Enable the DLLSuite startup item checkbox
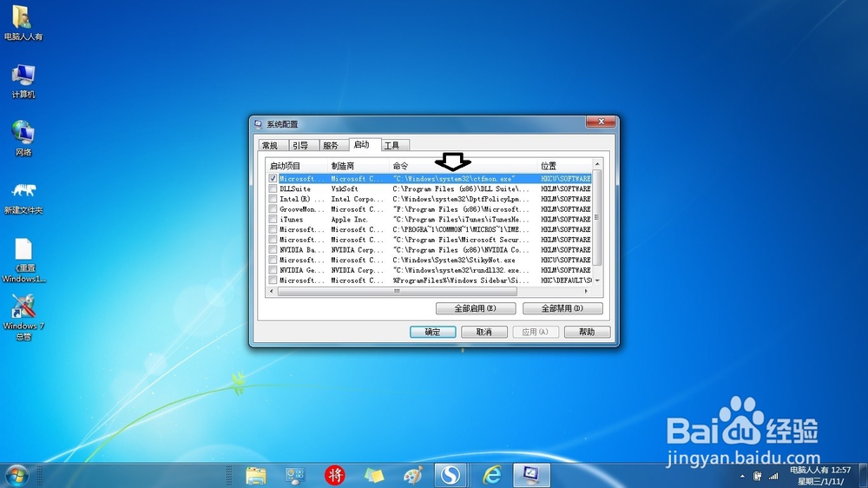Viewport: 868px width, 488px height. 273,189
